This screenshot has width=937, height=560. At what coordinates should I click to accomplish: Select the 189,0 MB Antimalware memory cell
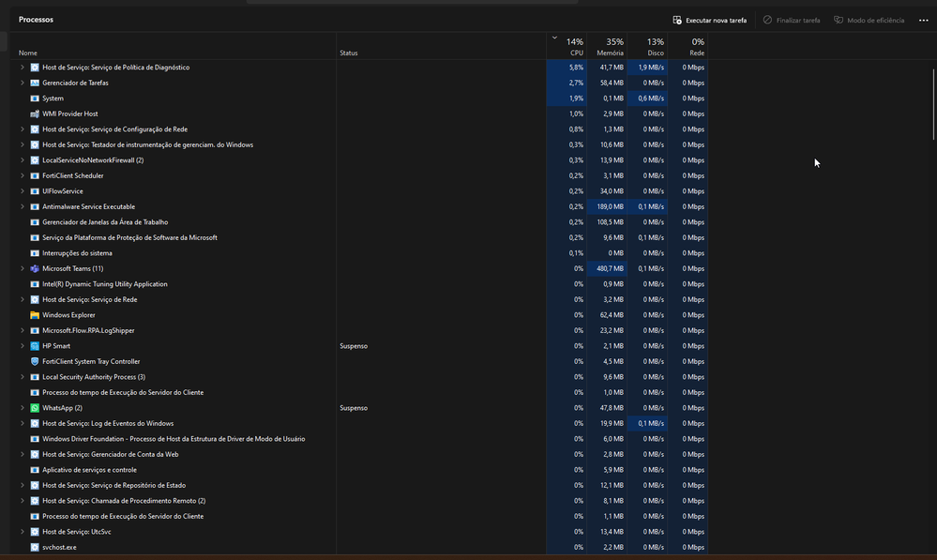[x=607, y=206]
